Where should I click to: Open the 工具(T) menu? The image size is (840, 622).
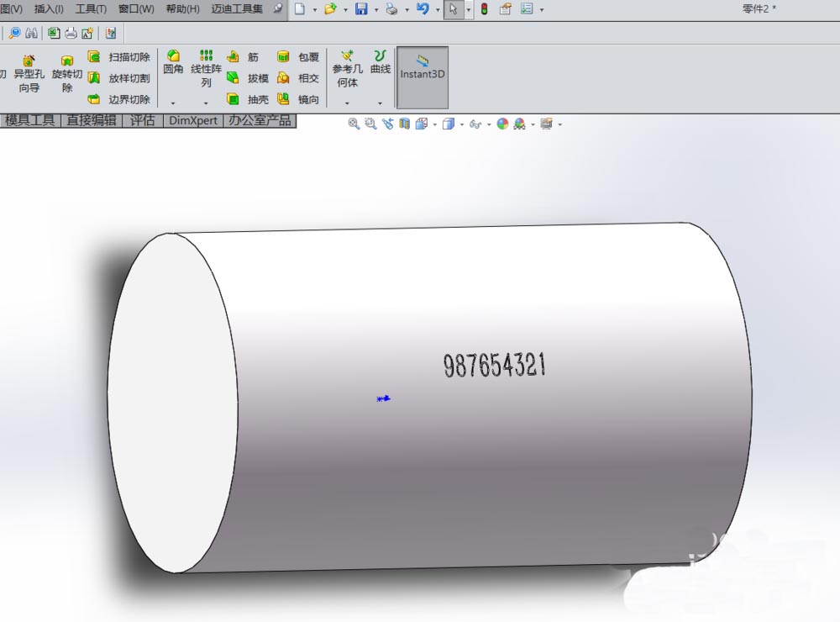click(x=91, y=9)
